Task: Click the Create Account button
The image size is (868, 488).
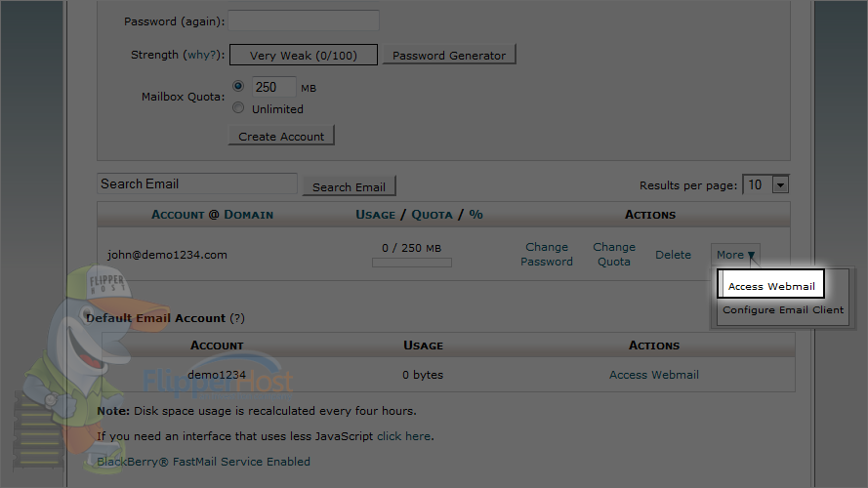Action: tap(281, 136)
